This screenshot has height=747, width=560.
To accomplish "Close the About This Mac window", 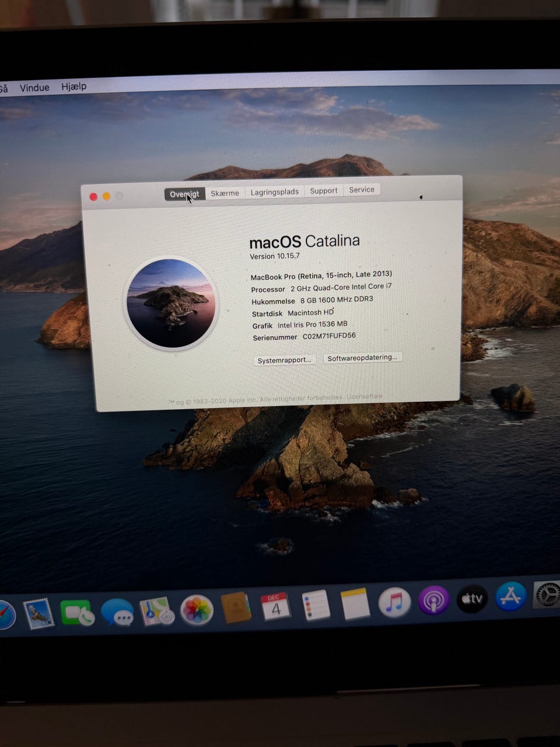I will point(93,197).
